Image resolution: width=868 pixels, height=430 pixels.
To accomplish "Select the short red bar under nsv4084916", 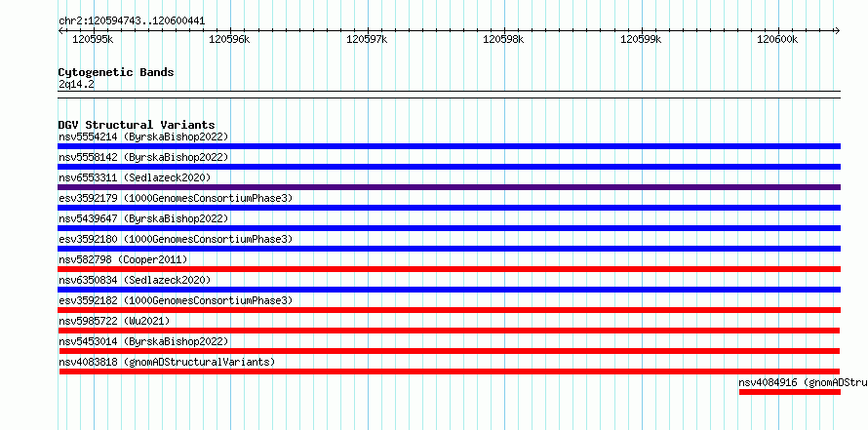I will coord(790,392).
